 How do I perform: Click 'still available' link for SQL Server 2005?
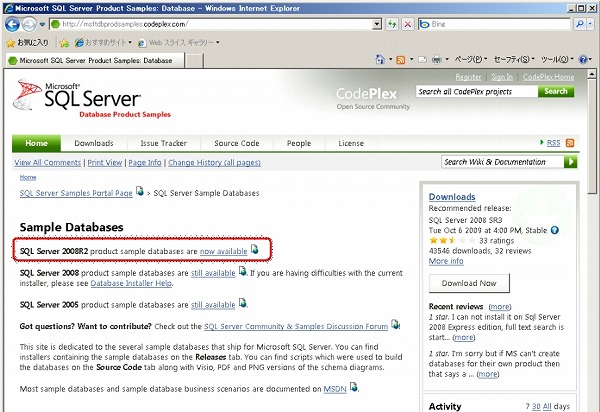[x=213, y=305]
